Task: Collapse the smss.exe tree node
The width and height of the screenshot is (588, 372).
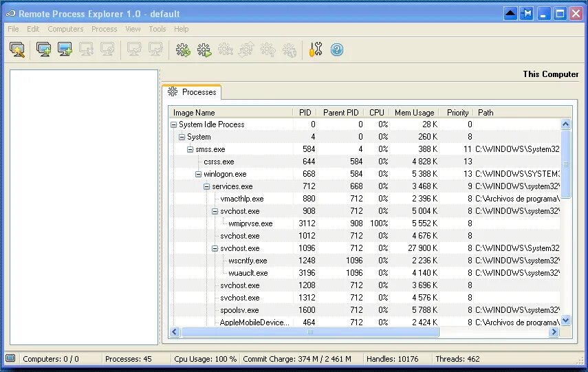Action: click(x=190, y=149)
